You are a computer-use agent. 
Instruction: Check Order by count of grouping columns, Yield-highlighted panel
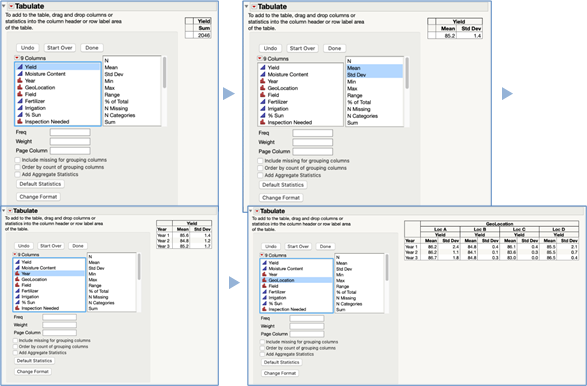tap(17, 167)
